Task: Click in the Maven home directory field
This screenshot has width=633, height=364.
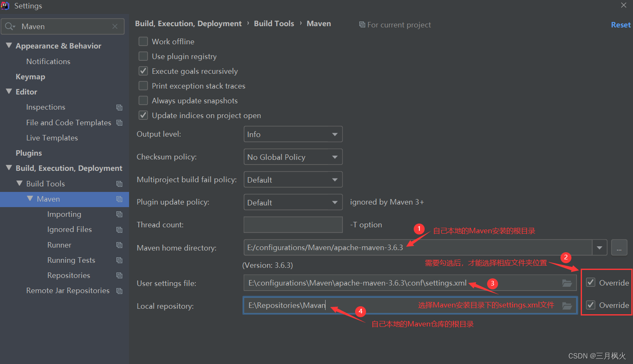Action: click(x=418, y=248)
